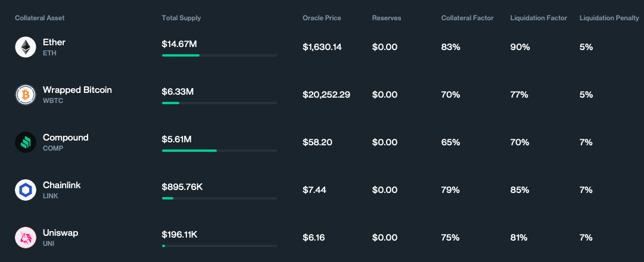
Task: Click the Oracle Price column header
Action: click(322, 18)
